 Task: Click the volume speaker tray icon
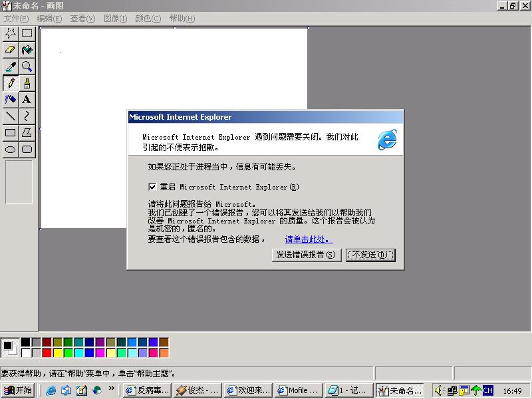point(440,390)
